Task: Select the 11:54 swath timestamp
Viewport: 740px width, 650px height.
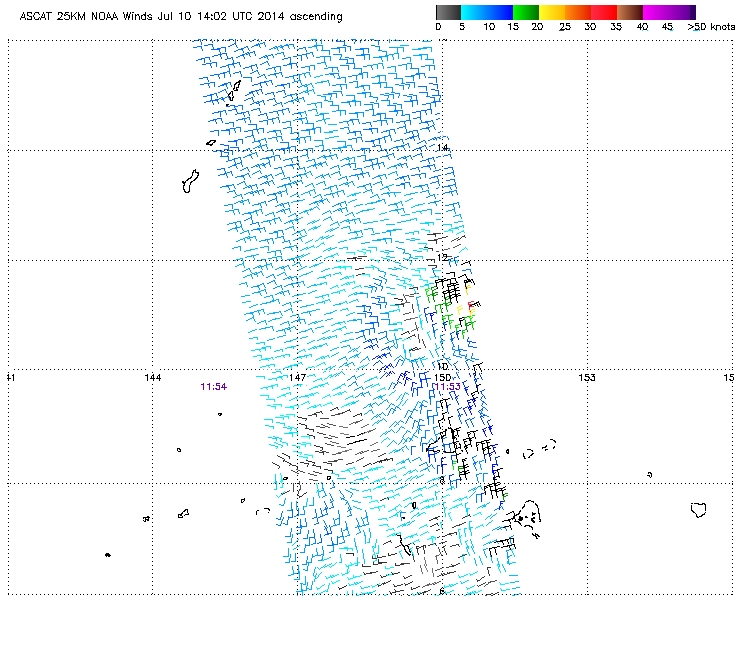Action: pos(212,386)
